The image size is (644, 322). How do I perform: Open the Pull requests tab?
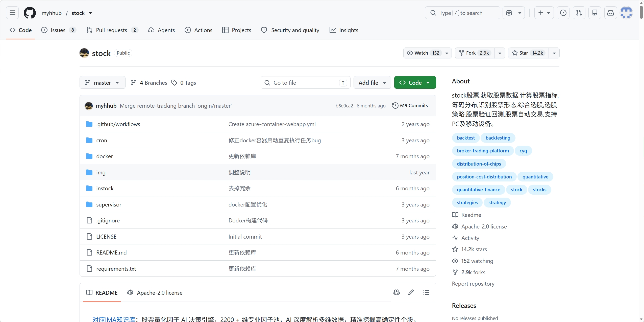coord(112,30)
